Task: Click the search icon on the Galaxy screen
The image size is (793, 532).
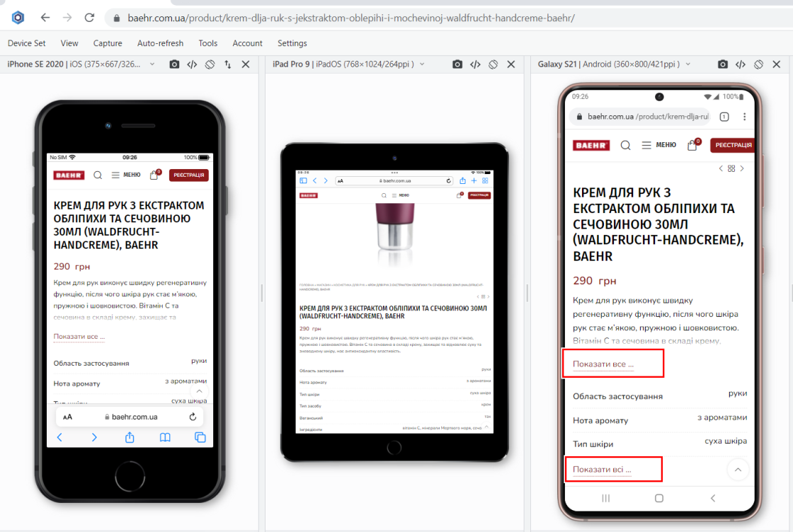Action: tap(626, 146)
